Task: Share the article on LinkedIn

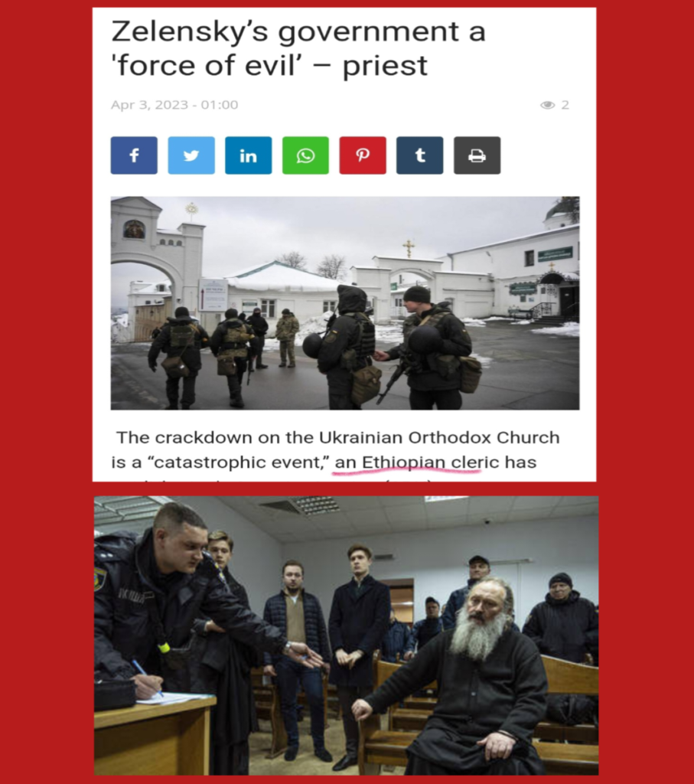Action: (249, 155)
